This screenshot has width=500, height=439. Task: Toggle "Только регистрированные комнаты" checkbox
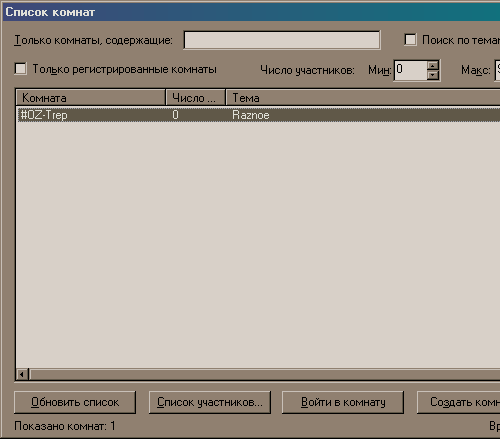click(21, 69)
